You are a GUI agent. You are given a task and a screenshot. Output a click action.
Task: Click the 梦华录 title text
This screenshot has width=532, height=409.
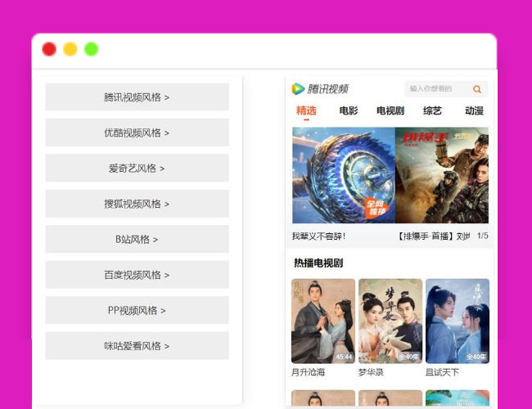tap(371, 372)
